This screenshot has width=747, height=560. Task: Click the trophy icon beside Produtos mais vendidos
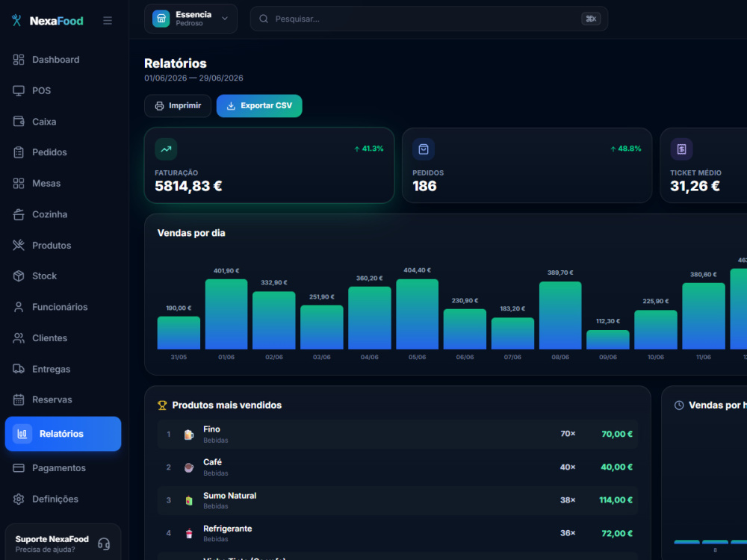pyautogui.click(x=162, y=405)
